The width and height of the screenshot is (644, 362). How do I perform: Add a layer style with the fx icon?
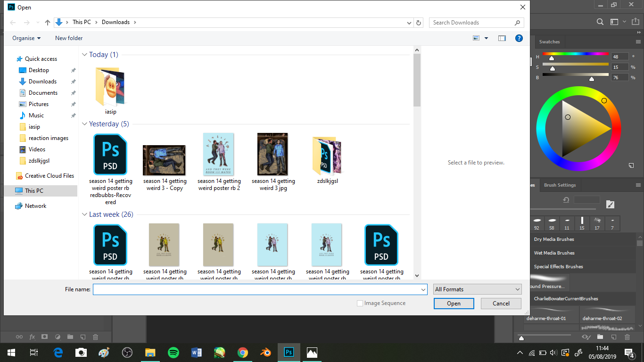click(x=32, y=337)
